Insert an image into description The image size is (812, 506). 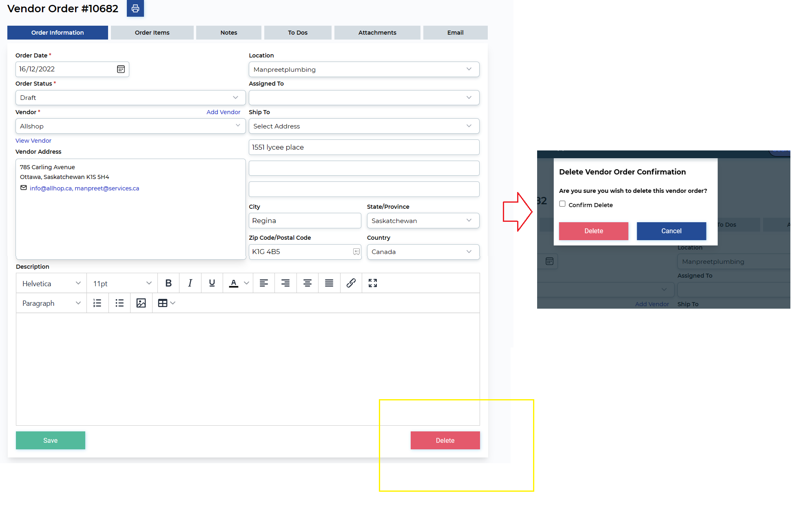pyautogui.click(x=141, y=303)
